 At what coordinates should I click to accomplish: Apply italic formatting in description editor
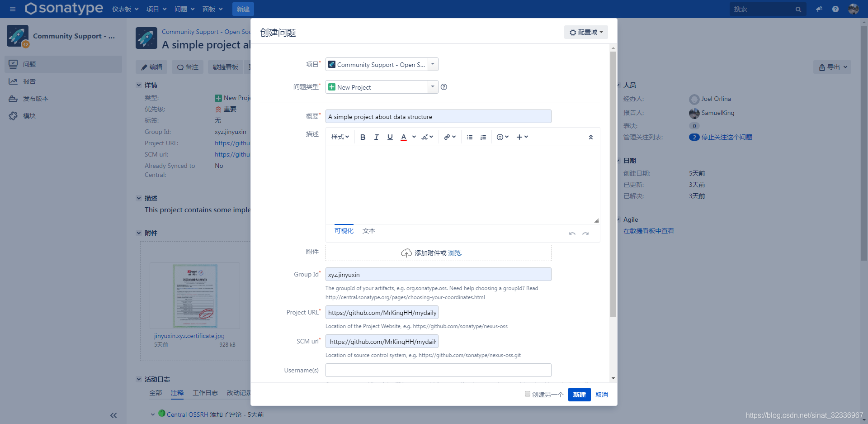tap(376, 137)
